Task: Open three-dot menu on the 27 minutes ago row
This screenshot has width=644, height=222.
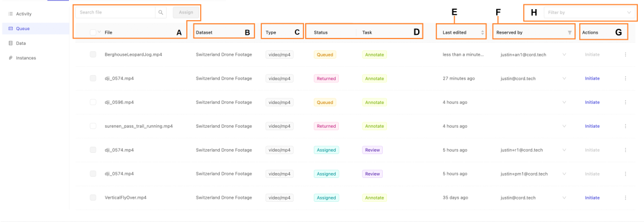Action: pyautogui.click(x=625, y=78)
